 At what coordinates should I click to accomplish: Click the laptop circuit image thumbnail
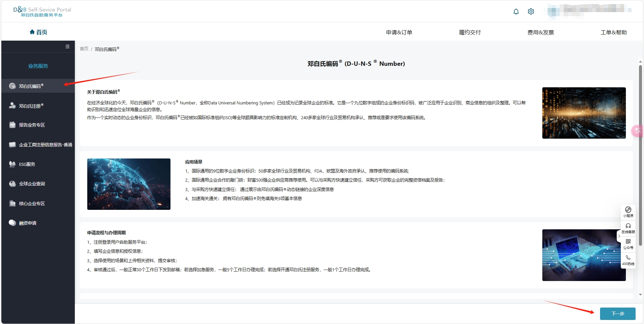coord(584,255)
